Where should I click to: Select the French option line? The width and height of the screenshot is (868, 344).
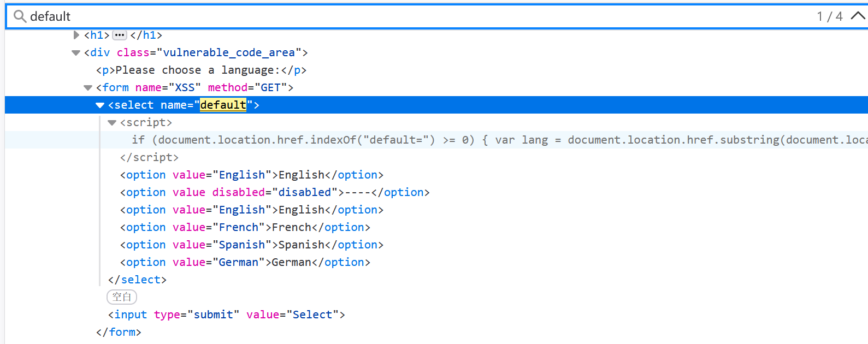tap(245, 227)
